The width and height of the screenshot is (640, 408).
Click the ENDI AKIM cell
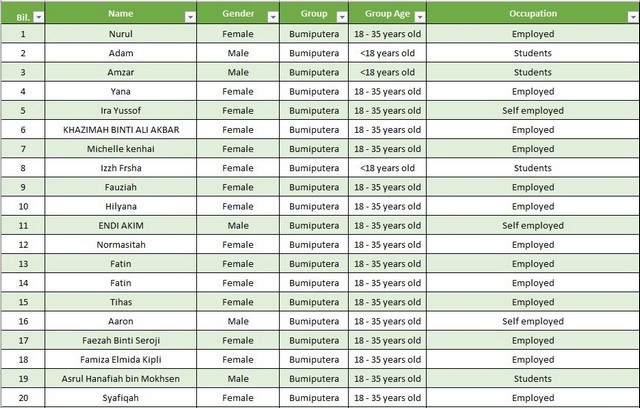(x=120, y=226)
